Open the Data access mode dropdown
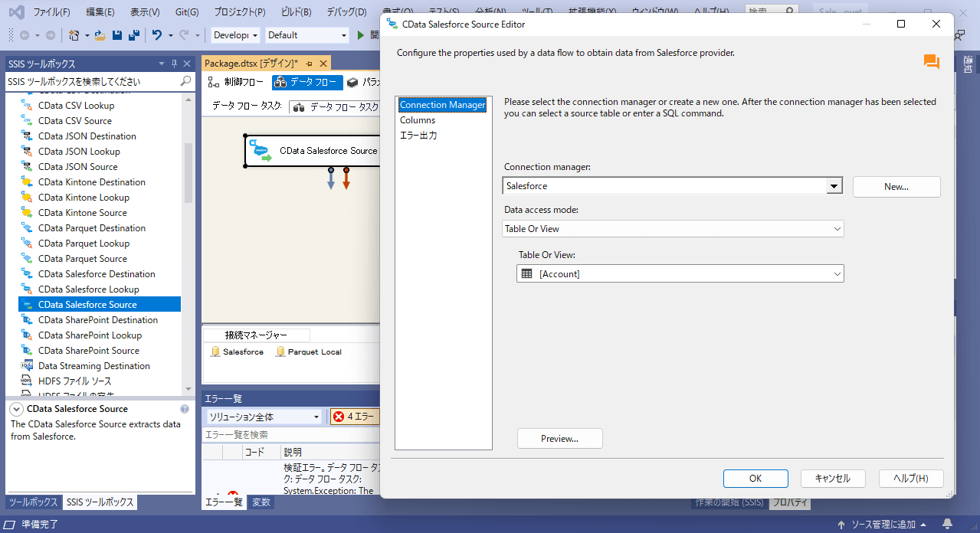The width and height of the screenshot is (980, 533). coord(837,229)
